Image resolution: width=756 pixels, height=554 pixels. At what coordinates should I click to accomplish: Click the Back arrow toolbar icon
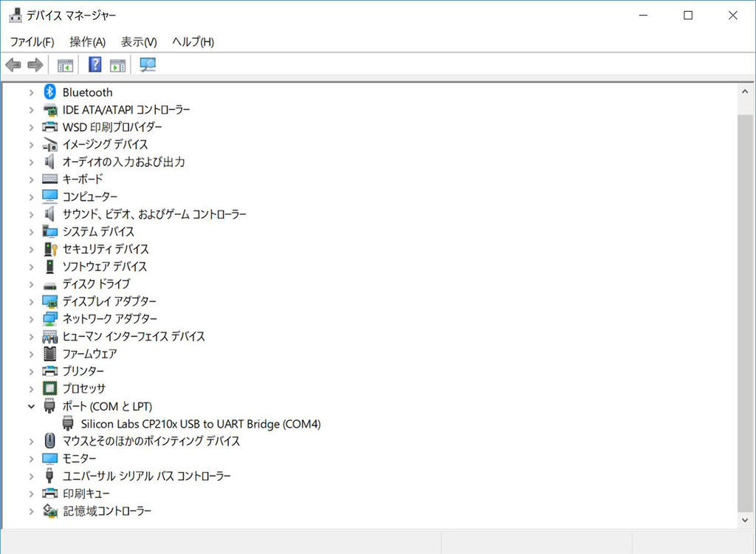(13, 64)
